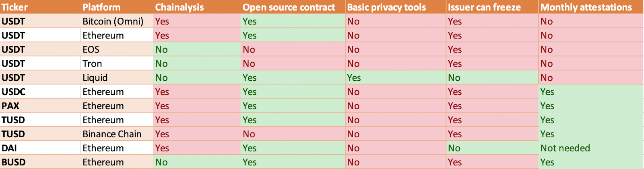Image resolution: width=644 pixels, height=169 pixels.
Task: Select Liquid's Basic privacy tools Yes cell
Action: pyautogui.click(x=396, y=77)
